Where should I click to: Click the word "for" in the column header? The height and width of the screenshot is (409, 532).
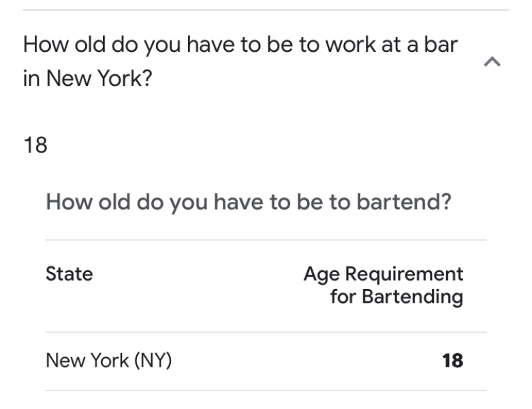click(343, 297)
